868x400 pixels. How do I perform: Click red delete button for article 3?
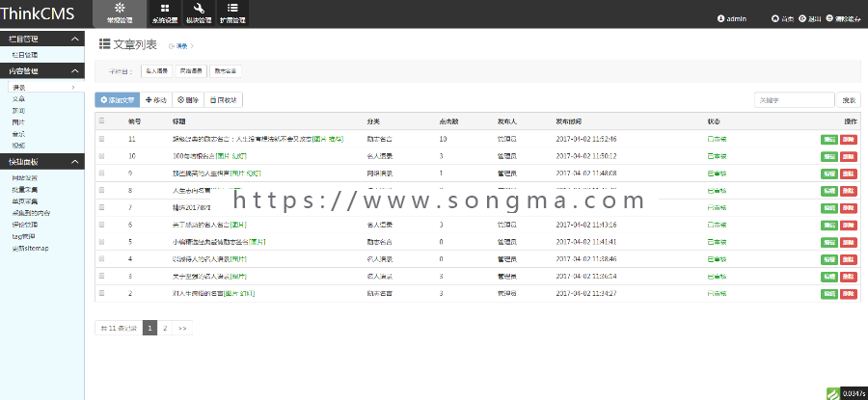(x=848, y=277)
